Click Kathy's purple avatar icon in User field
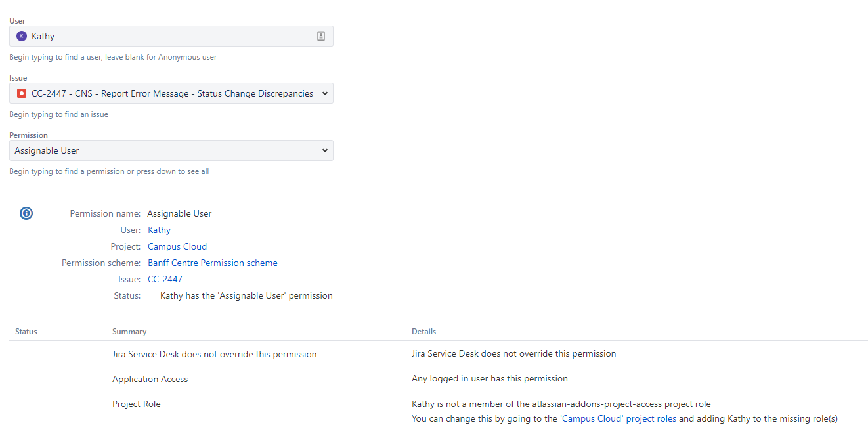Image resolution: width=868 pixels, height=436 pixels. (x=22, y=36)
